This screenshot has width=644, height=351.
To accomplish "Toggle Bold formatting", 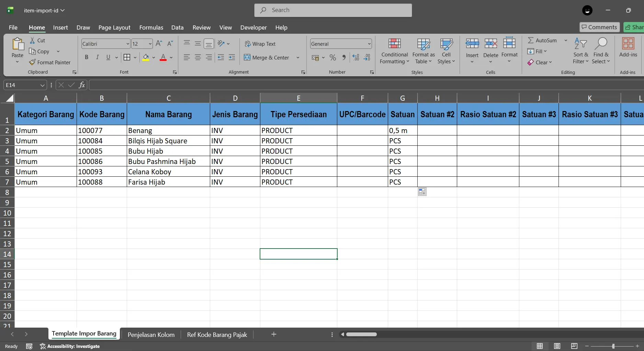I will [x=87, y=57].
